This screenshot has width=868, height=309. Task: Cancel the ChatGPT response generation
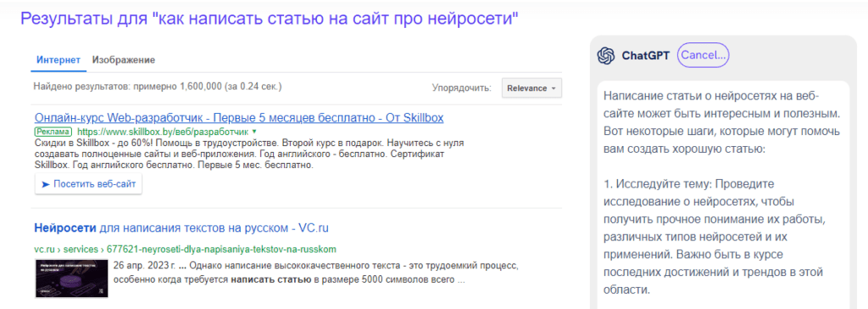[703, 55]
